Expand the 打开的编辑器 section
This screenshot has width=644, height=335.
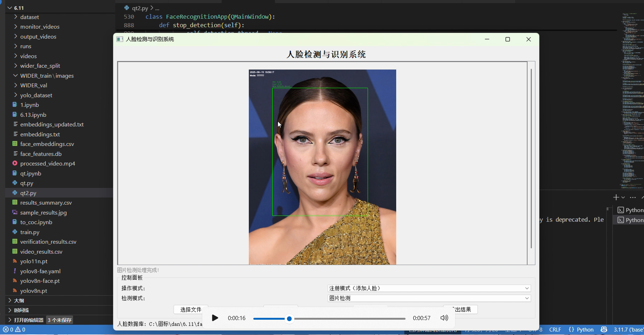[x=10, y=320]
